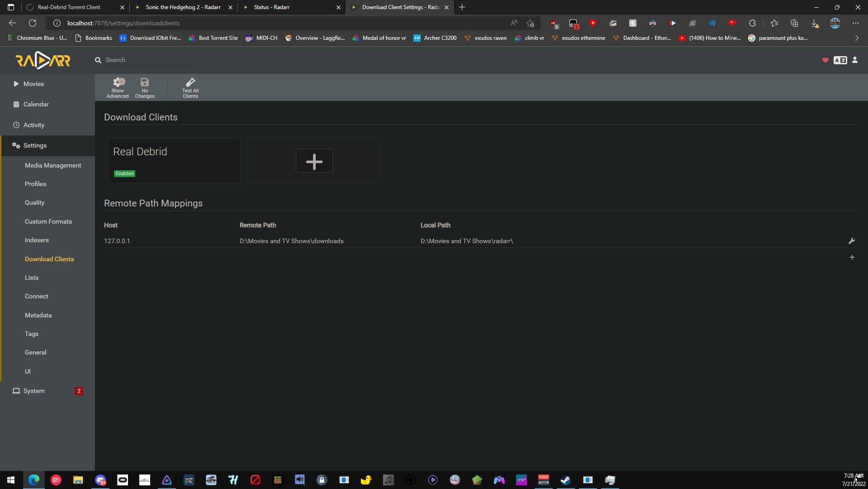Click the Enabled badge on Real Debrid
Image resolution: width=868 pixels, height=489 pixels.
124,173
